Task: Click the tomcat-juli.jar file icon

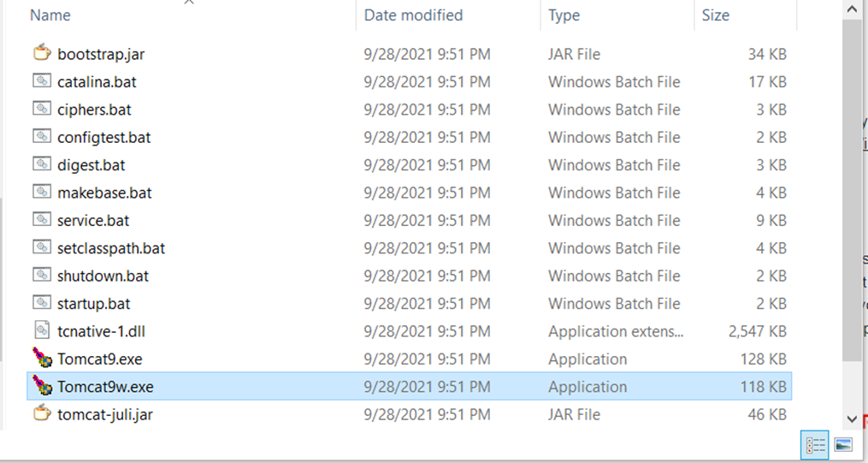Action: (42, 413)
